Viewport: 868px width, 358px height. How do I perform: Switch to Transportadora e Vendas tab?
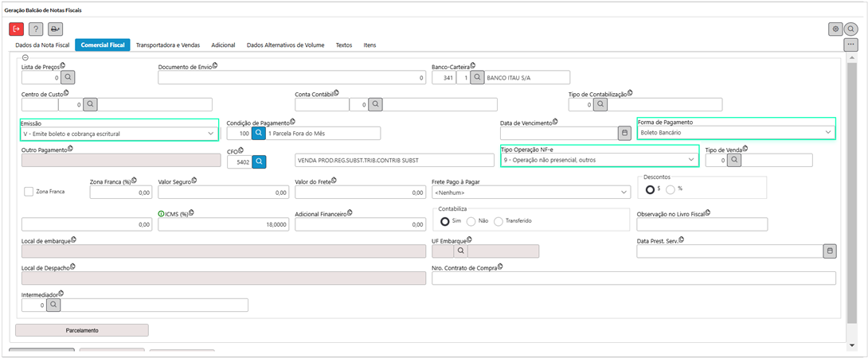click(x=168, y=45)
